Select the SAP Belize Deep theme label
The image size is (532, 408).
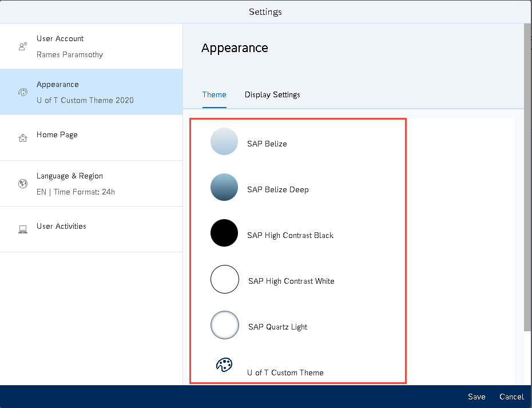pos(278,190)
